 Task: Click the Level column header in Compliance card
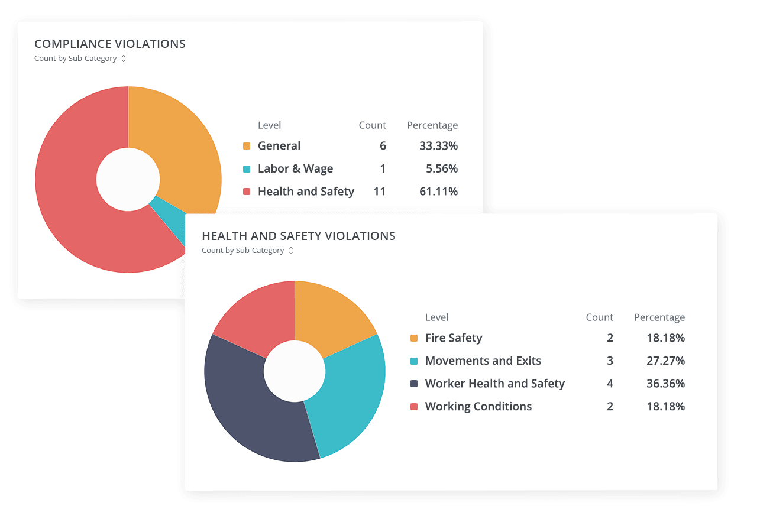click(x=269, y=125)
